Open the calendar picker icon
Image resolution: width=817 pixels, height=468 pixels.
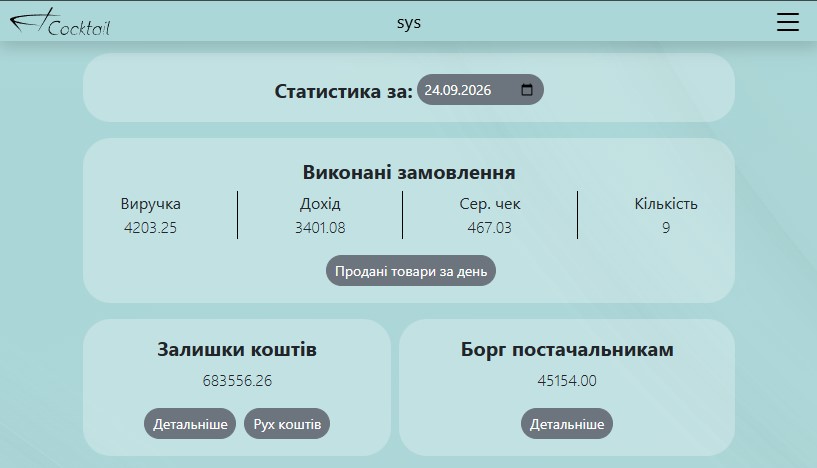527,90
